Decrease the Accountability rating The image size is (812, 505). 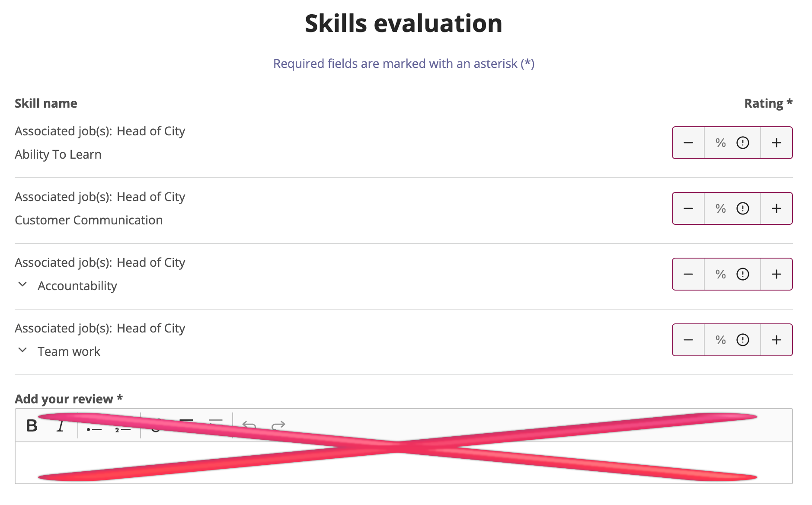click(x=688, y=274)
